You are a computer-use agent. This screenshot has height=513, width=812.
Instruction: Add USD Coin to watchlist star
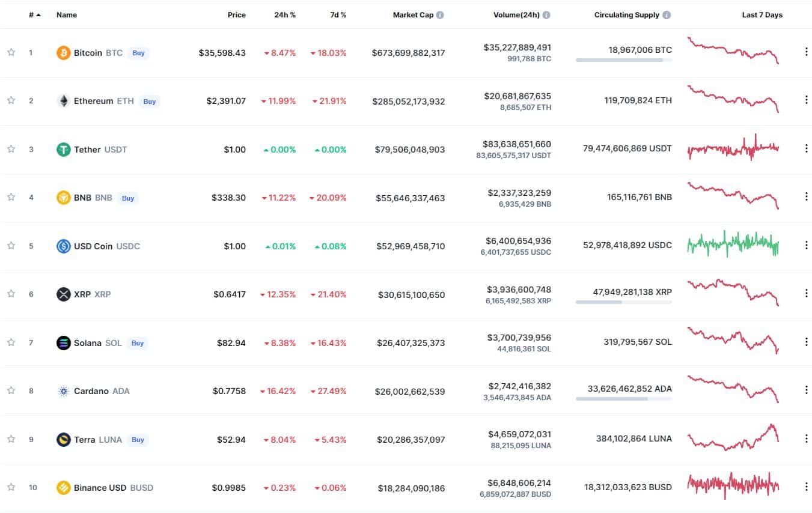coord(11,246)
